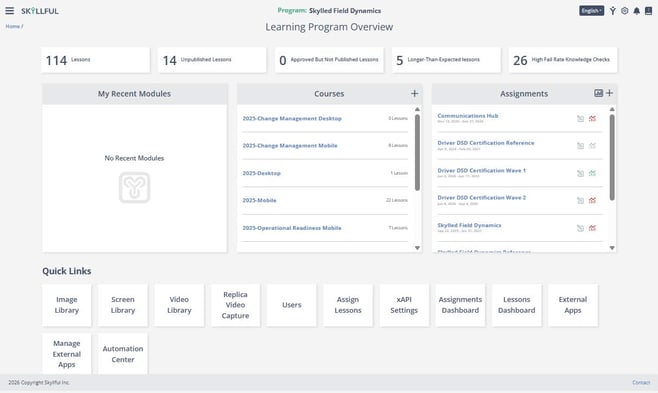The width and height of the screenshot is (658, 393).
Task: Open Replica Video Capture quick link
Action: click(235, 305)
